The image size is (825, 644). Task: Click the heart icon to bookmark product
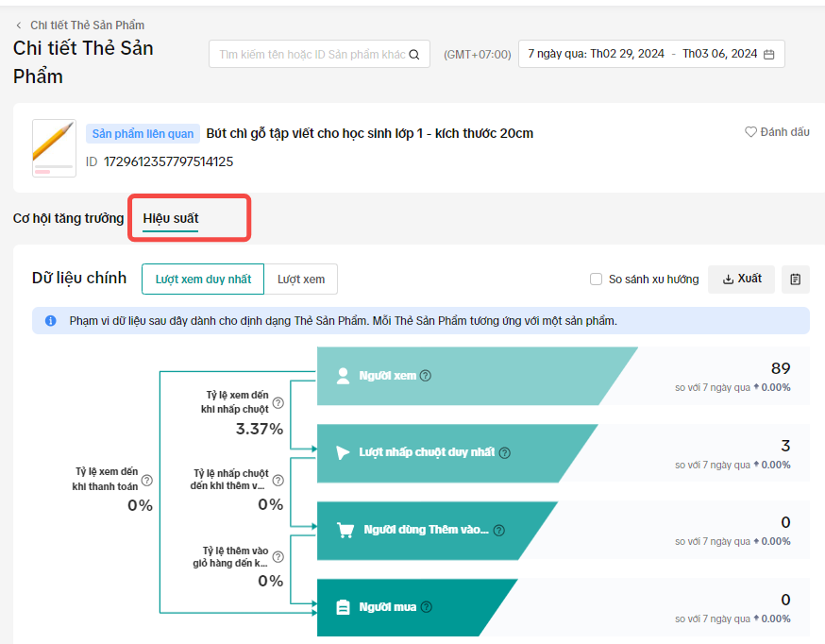point(751,132)
